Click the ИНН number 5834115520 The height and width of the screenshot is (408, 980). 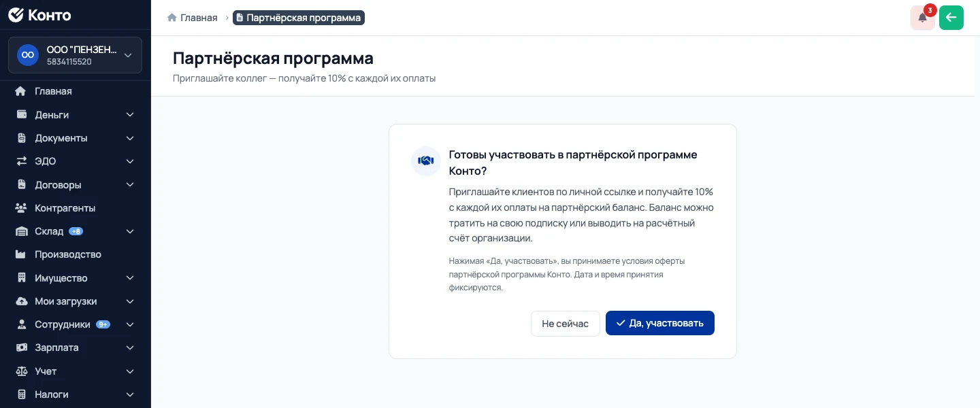click(x=69, y=62)
